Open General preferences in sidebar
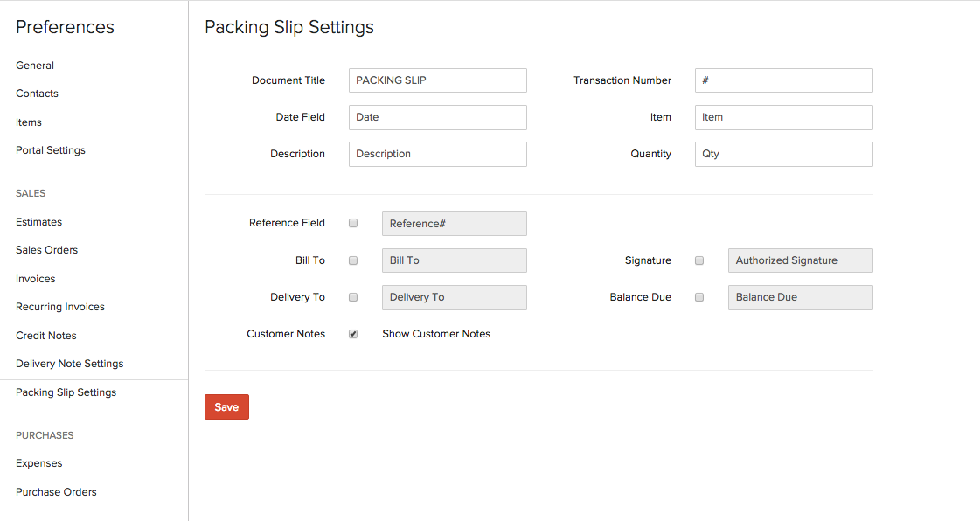 (35, 66)
